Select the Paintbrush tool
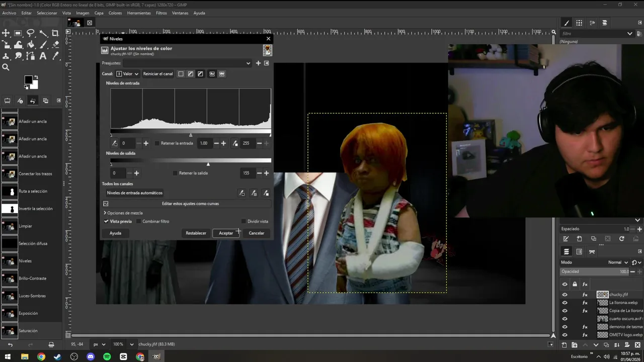This screenshot has height=362, width=644. point(43,45)
